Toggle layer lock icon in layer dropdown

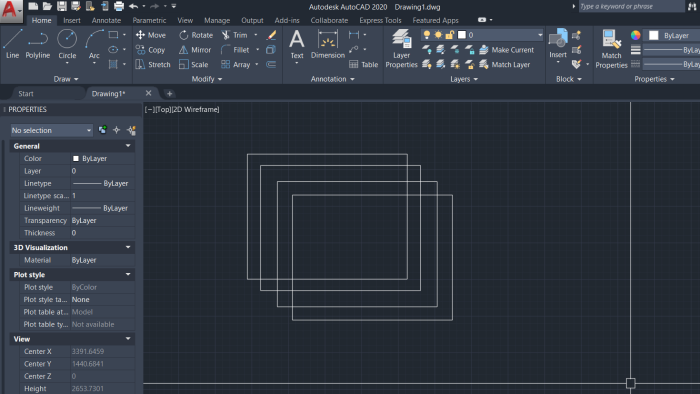tap(450, 35)
